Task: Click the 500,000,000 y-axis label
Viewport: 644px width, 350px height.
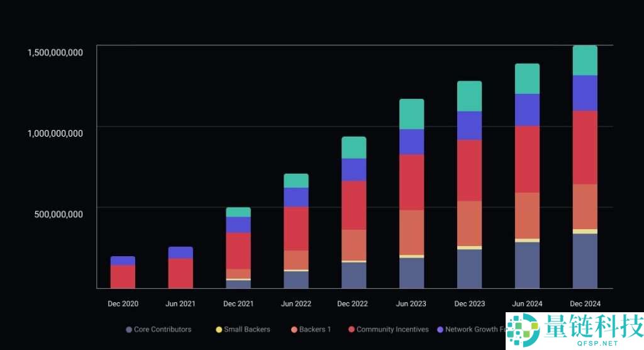Action: point(59,214)
